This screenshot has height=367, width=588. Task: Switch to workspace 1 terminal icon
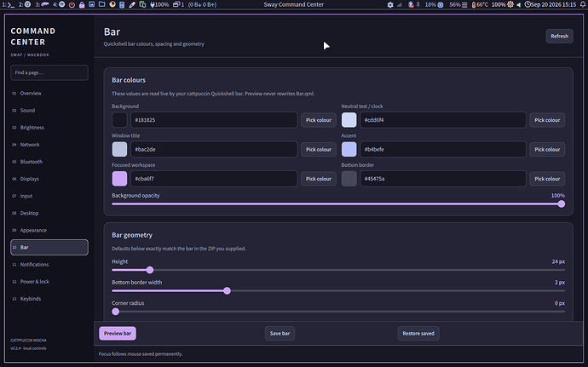click(x=9, y=5)
